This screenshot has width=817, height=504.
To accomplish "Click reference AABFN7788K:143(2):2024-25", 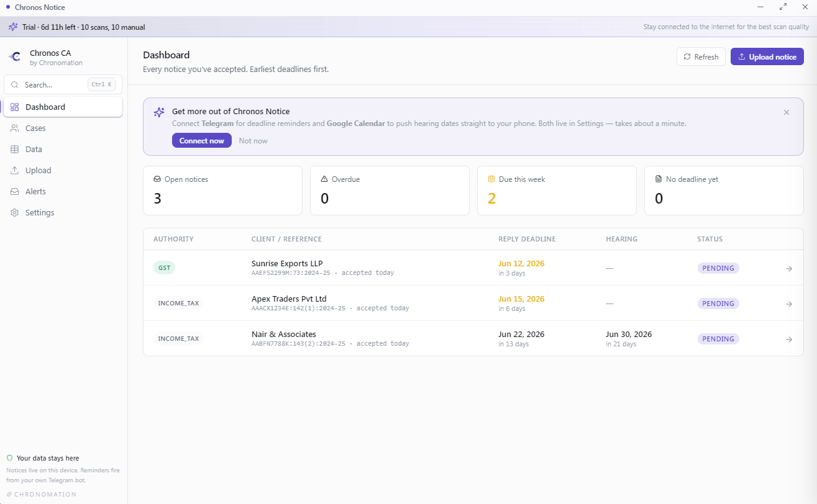I will pyautogui.click(x=298, y=344).
